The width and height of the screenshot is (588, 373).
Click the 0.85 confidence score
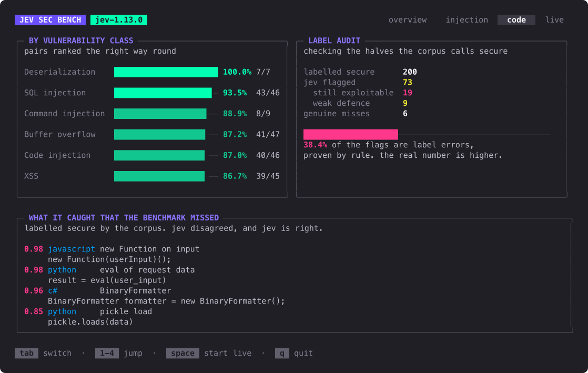click(x=33, y=311)
